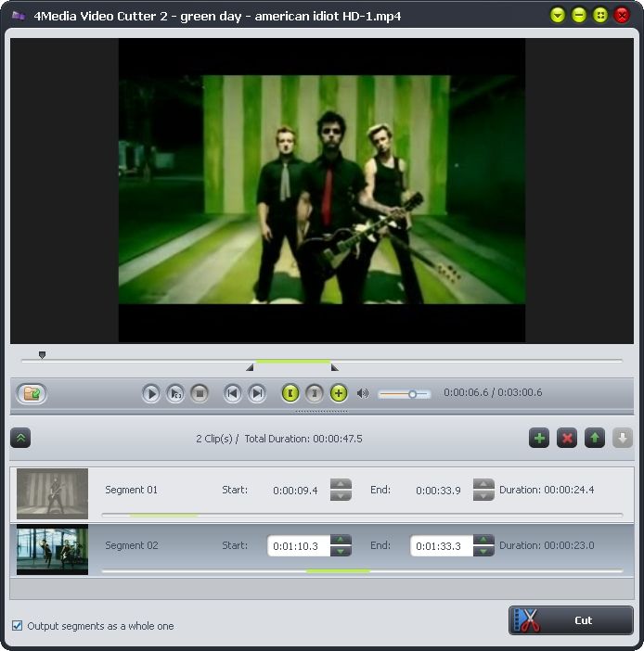Viewport: 644px width, 651px height.
Task: Click the dotted panel splitter handle
Action: [x=322, y=412]
